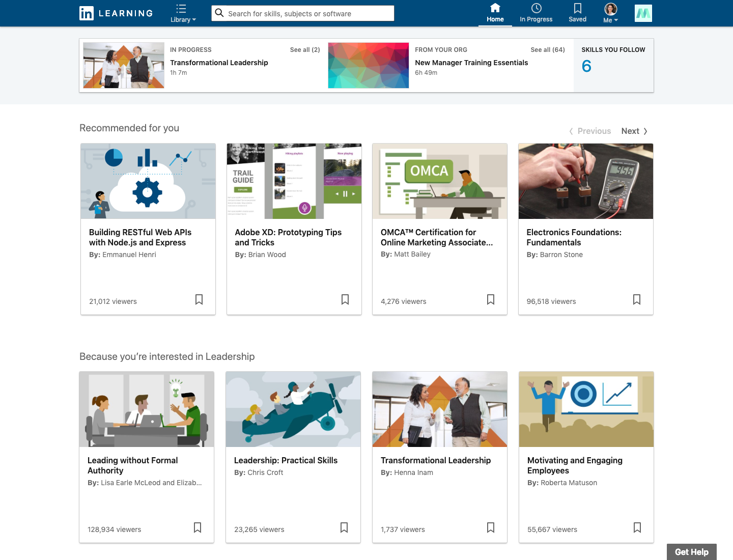The height and width of the screenshot is (560, 733).
Task: Click the search magnifying glass icon
Action: (x=219, y=13)
